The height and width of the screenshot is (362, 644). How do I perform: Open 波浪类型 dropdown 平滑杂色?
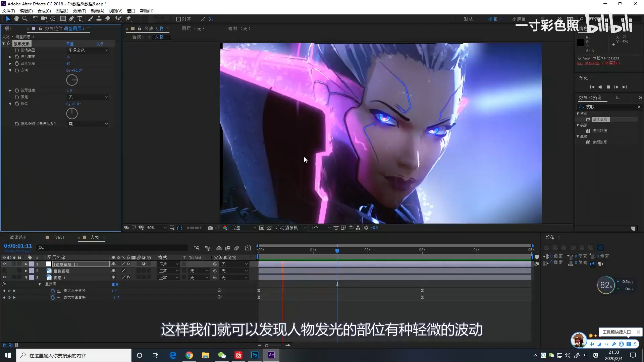[x=88, y=50]
